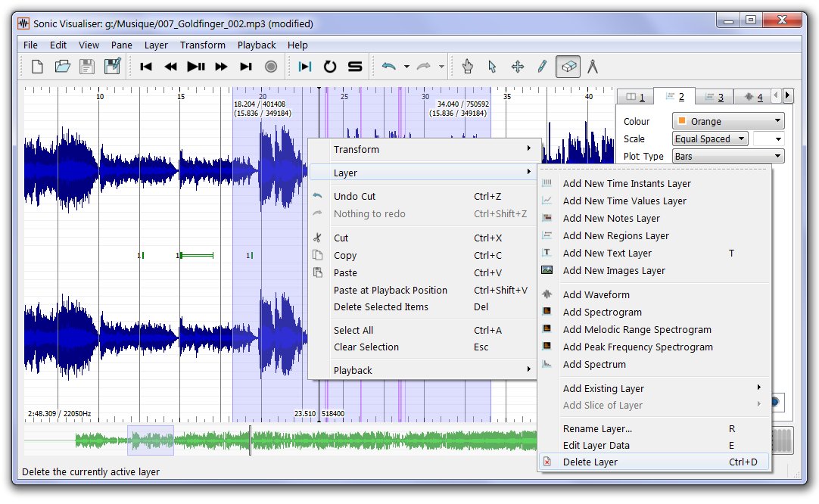Expand the Add Existing Layer submenu

655,388
